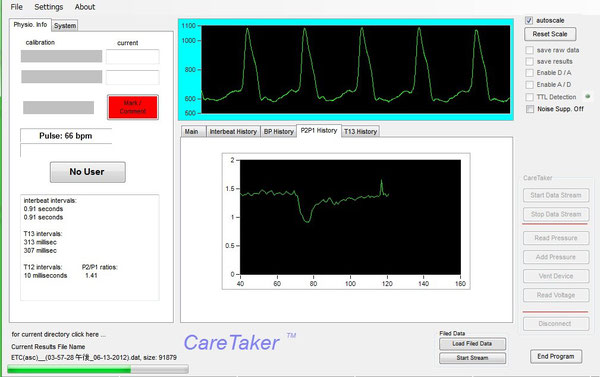
Task: Enable the save raw data checkbox
Action: click(x=530, y=50)
